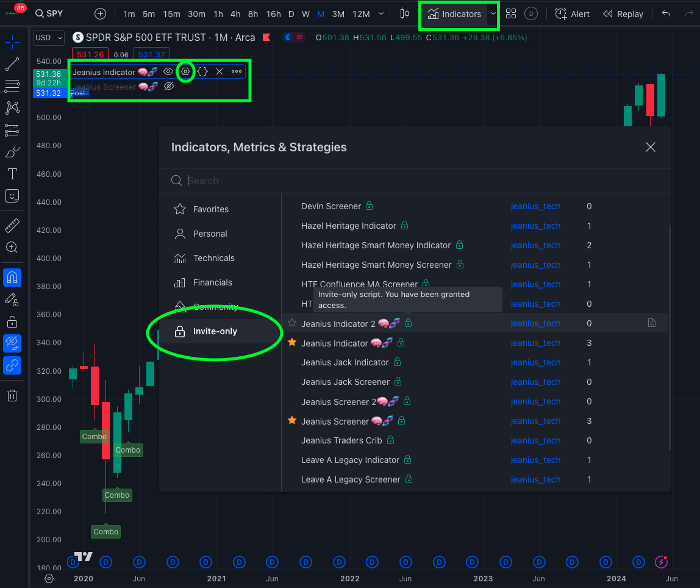
Task: Select the trend line drawing tool
Action: point(12,64)
